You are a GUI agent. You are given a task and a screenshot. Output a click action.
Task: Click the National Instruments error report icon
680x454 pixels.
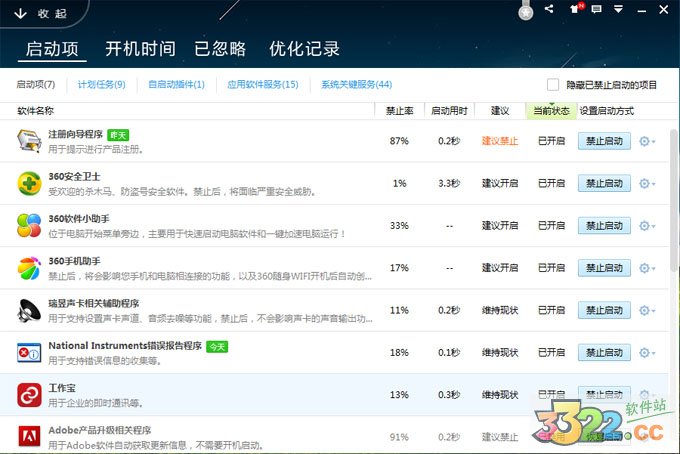29,353
